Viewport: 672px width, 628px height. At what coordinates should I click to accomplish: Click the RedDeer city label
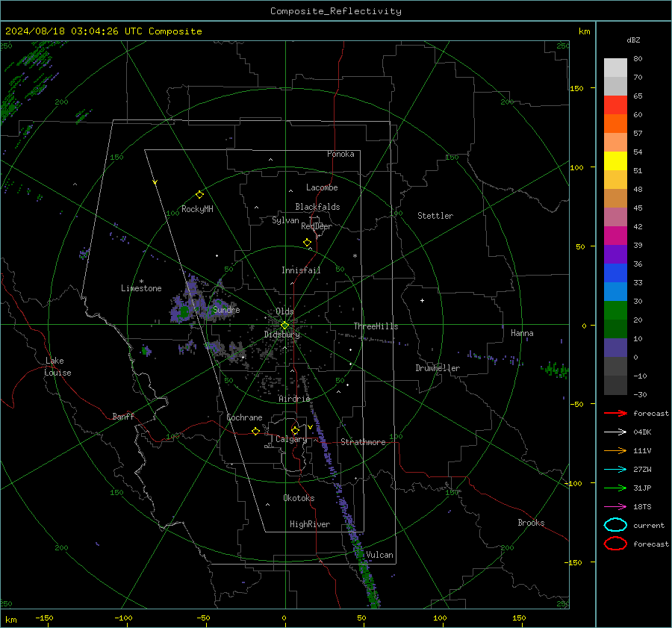(317, 226)
